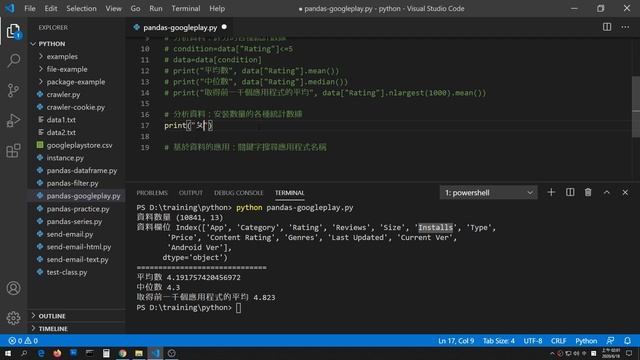Kill the terminal with trash icon

[x=588, y=192]
